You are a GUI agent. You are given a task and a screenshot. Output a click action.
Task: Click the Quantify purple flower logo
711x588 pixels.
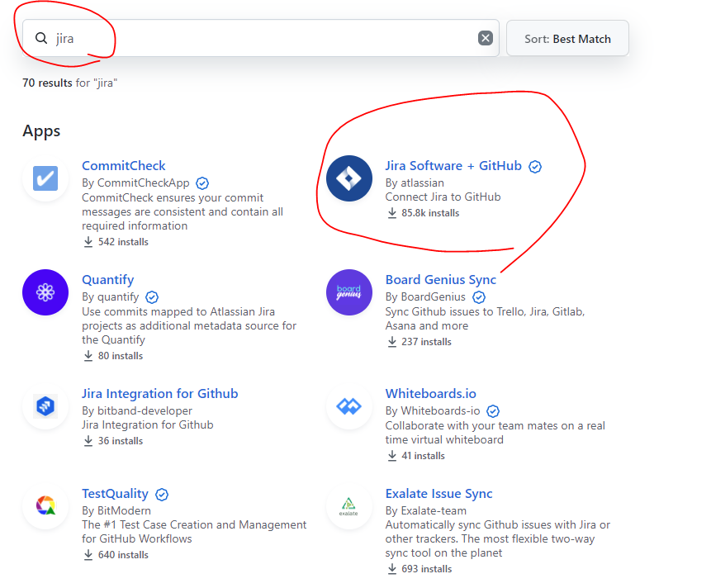(x=45, y=292)
